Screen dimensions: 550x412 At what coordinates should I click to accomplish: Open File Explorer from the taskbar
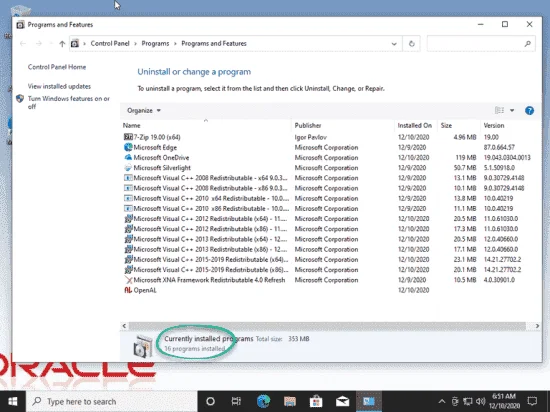tap(290, 401)
